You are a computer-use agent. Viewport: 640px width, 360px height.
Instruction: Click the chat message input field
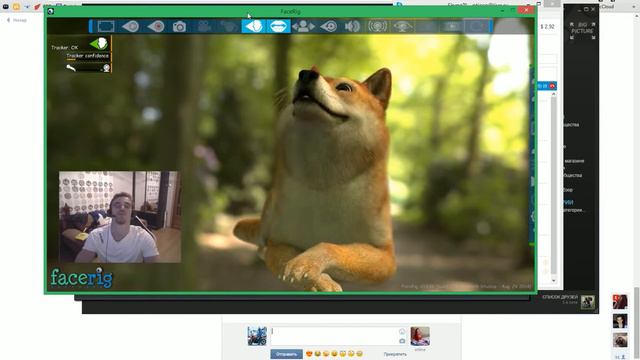pos(338,336)
